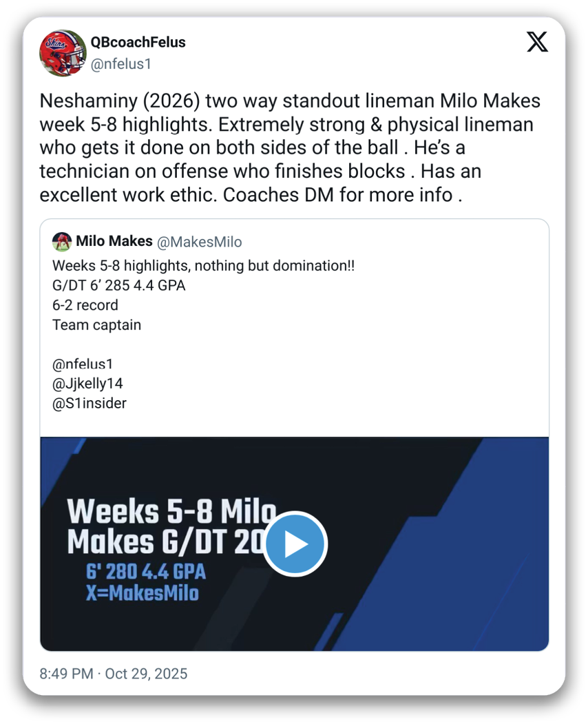This screenshot has height=724, width=588.
Task: Click Milo Makes small profile avatar
Action: (62, 242)
